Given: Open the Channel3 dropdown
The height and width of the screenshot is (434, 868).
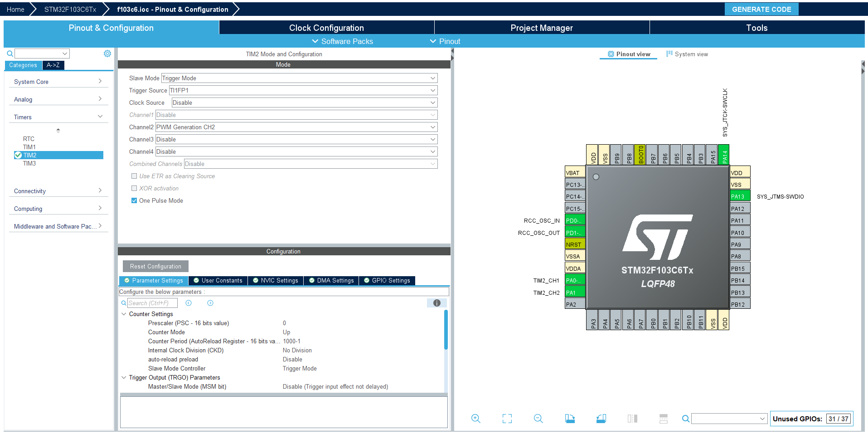Looking at the screenshot, I should click(296, 139).
